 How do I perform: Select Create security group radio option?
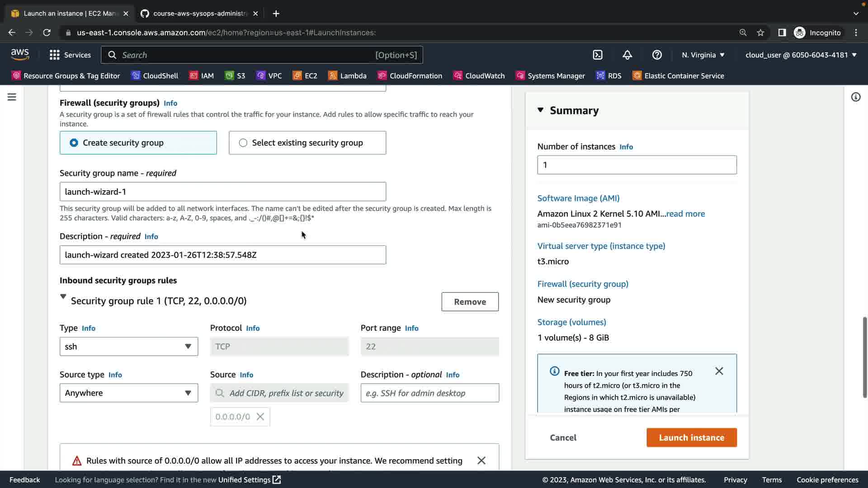(74, 143)
